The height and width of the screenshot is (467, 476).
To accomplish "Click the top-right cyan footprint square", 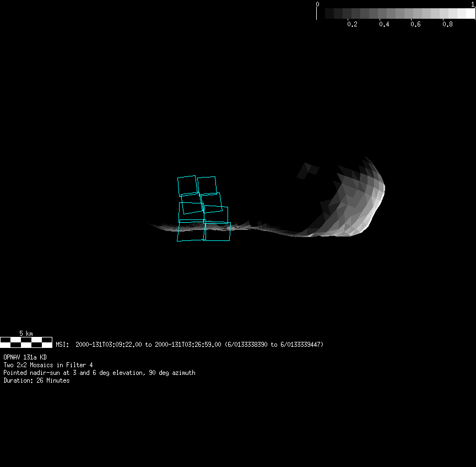I will tap(207, 185).
